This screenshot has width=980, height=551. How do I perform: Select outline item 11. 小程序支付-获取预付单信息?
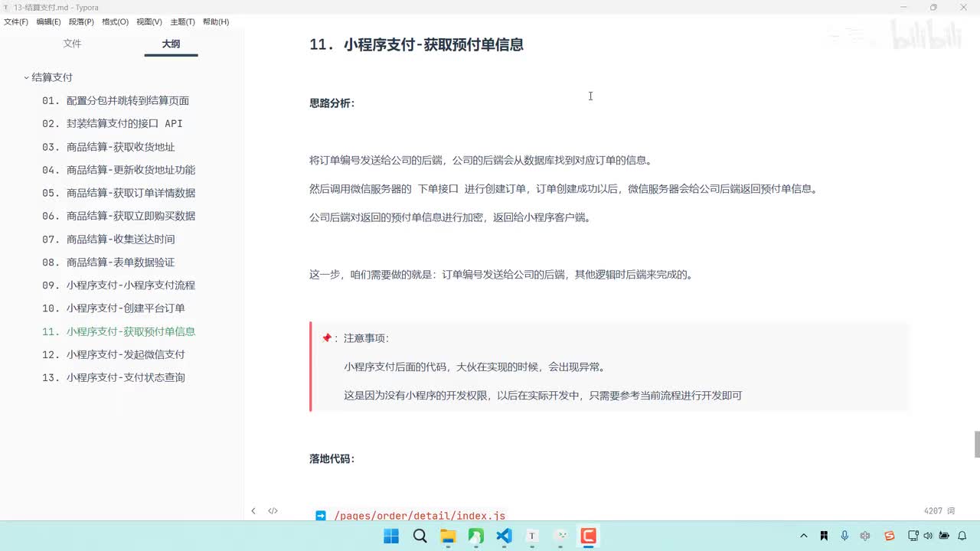coord(119,331)
